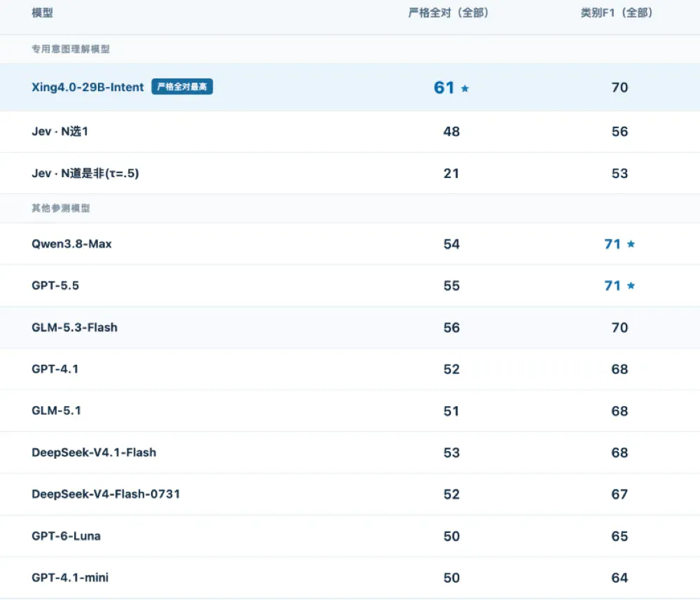Click the 严格全对最高 badge
The height and width of the screenshot is (608, 700).
click(182, 87)
